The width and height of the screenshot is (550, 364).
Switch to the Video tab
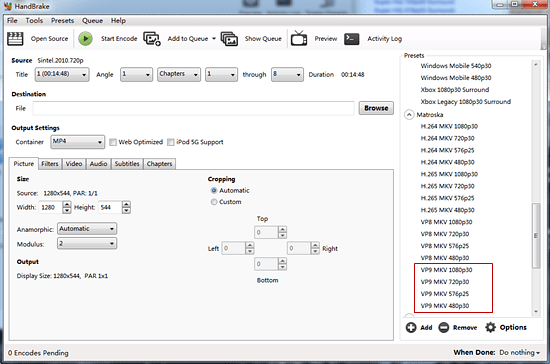74,164
